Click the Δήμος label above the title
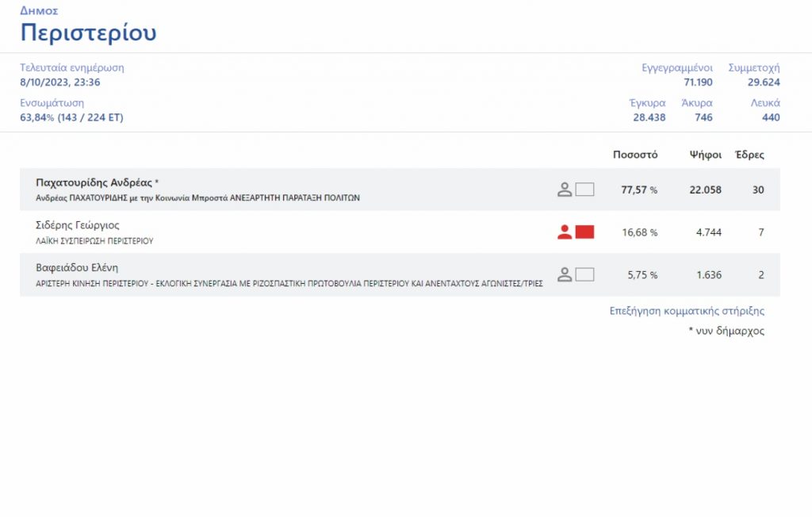Image resolution: width=812 pixels, height=517 pixels. click(x=39, y=11)
